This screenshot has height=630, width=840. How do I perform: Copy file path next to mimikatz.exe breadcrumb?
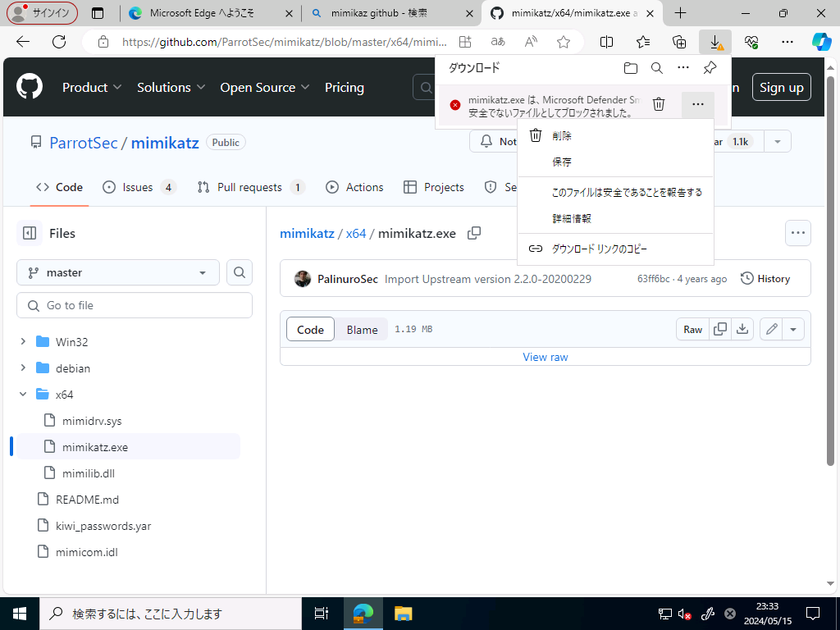[474, 233]
